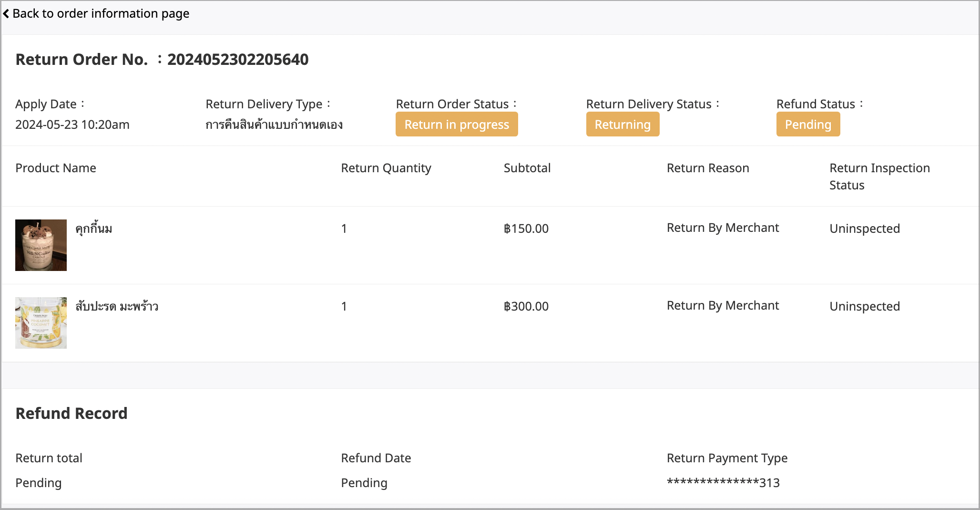The width and height of the screenshot is (980, 510).
Task: Click the Pending refund status badge
Action: (808, 125)
